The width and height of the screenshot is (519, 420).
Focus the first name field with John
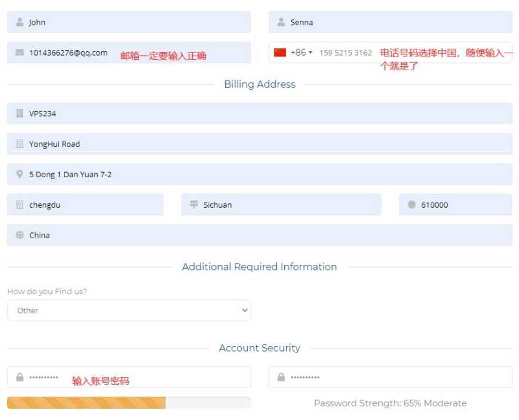tap(128, 22)
